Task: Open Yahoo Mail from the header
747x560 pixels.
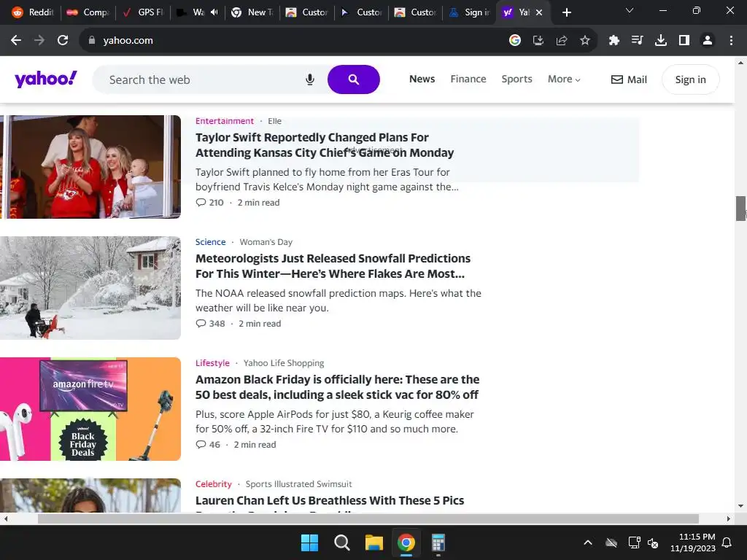Action: pyautogui.click(x=629, y=79)
